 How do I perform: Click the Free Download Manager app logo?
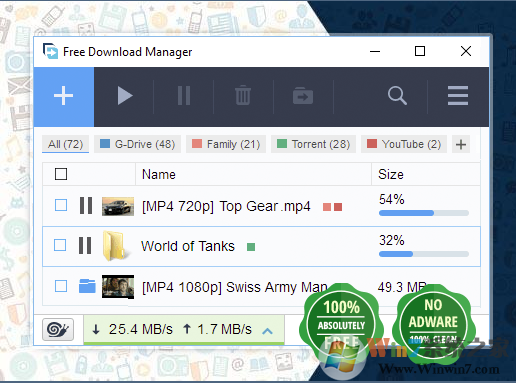point(50,51)
